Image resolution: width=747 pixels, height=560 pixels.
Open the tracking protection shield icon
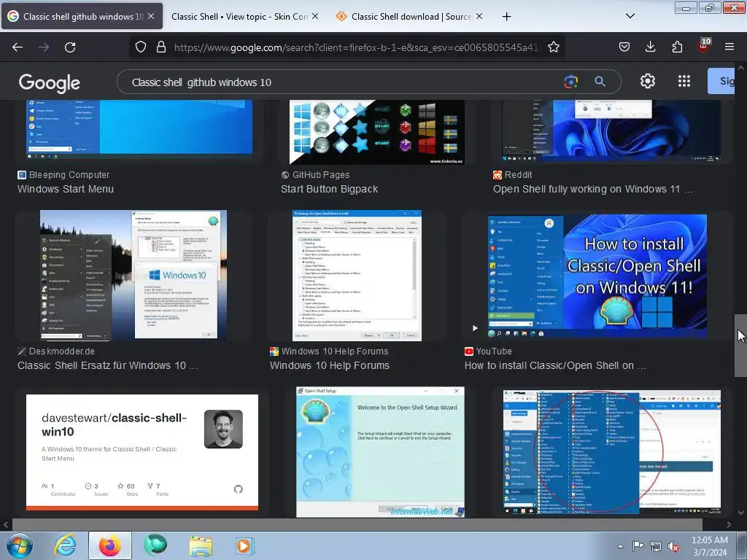(141, 47)
